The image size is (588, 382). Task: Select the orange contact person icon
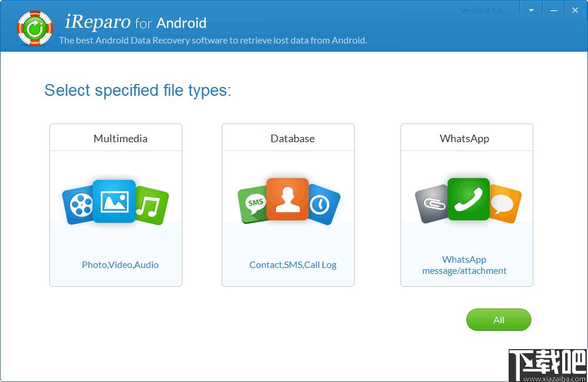coord(288,199)
